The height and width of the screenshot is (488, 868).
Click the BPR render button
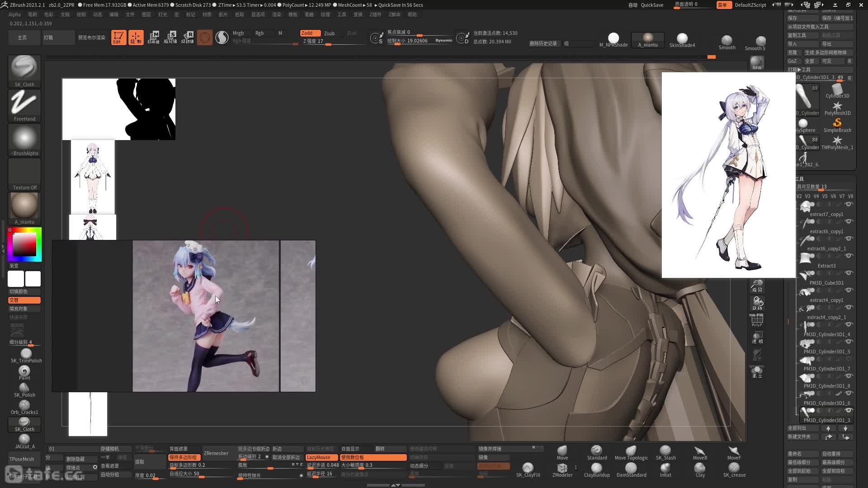coord(757,63)
